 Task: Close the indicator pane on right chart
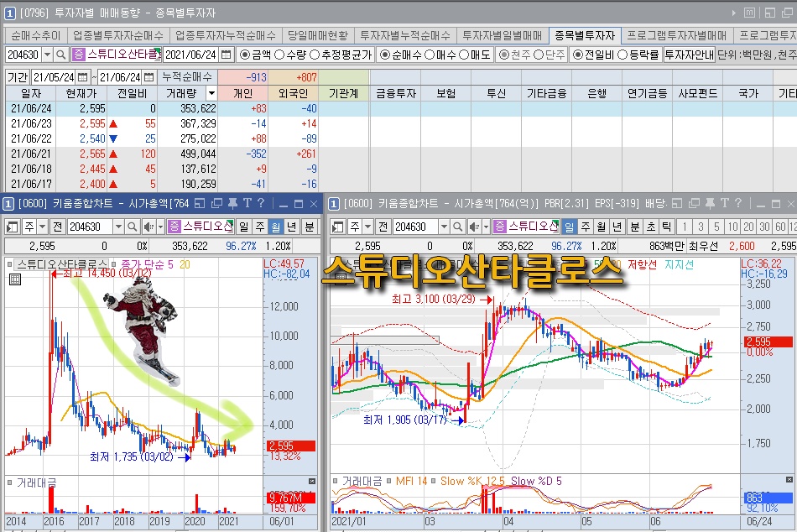point(789,480)
